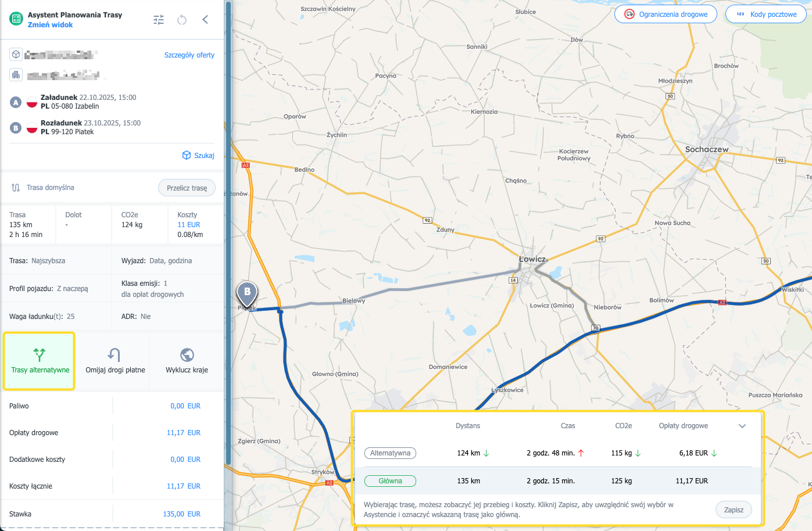Collapse the side panel with back chevron

click(205, 20)
